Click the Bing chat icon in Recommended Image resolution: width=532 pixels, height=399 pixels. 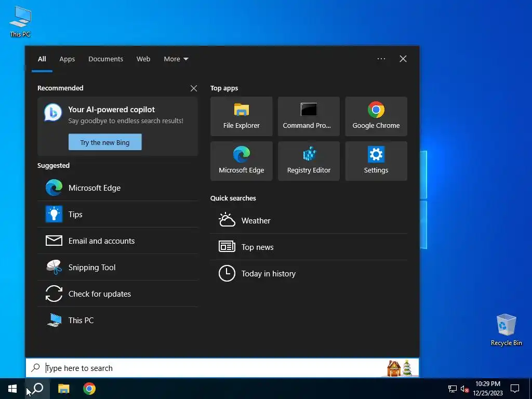coord(53,113)
